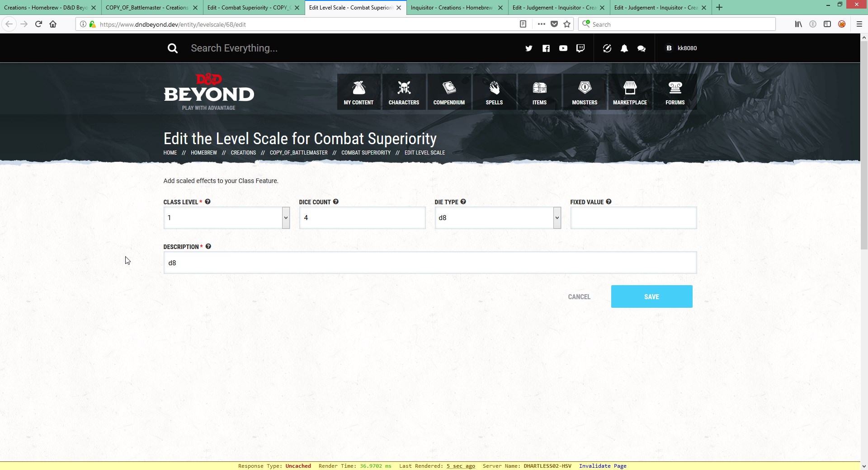Click the Cancel link
This screenshot has width=868, height=470.
point(579,297)
